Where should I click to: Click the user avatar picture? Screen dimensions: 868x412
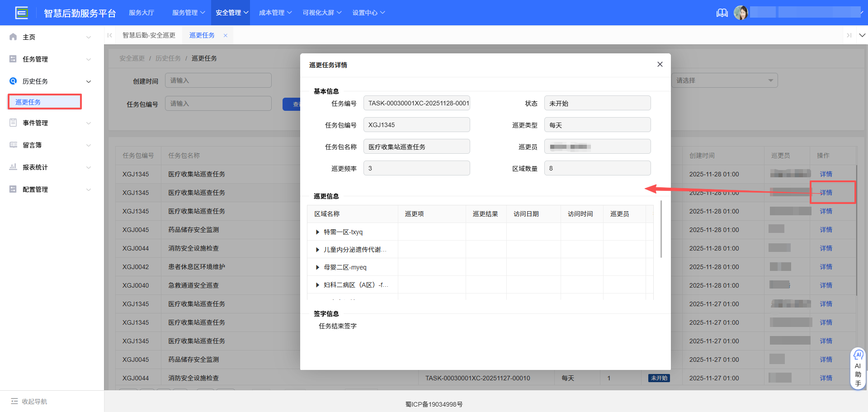tap(741, 13)
